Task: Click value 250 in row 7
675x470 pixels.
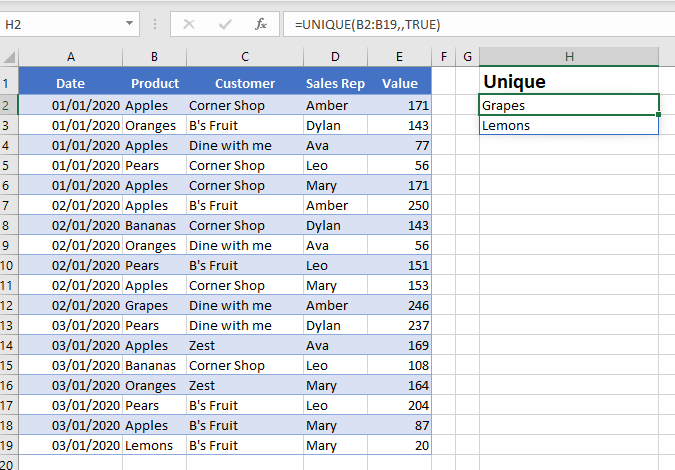Action: click(x=399, y=205)
